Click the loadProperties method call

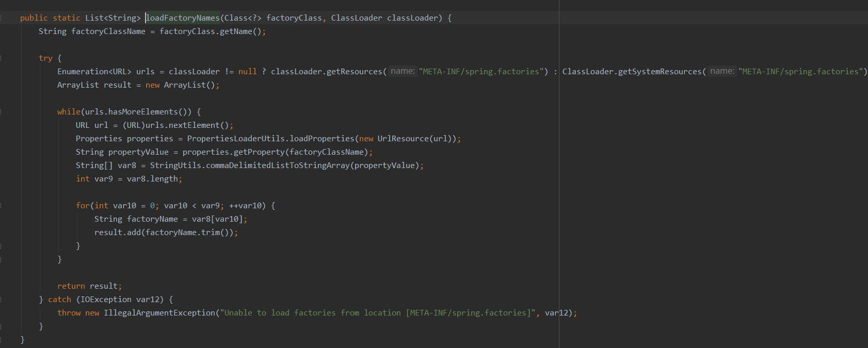click(x=322, y=139)
